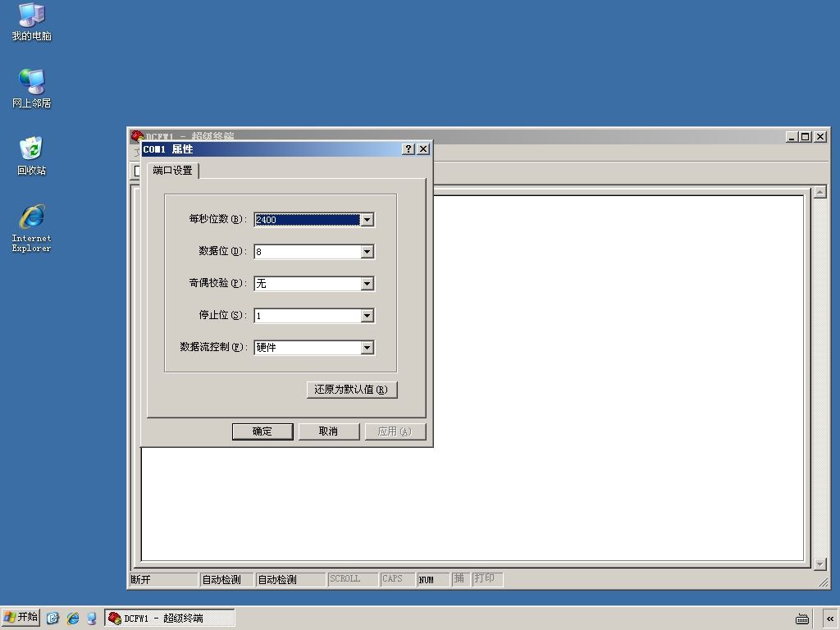Open data bits dropdown arrow
The height and width of the screenshot is (630, 840).
pyautogui.click(x=367, y=252)
